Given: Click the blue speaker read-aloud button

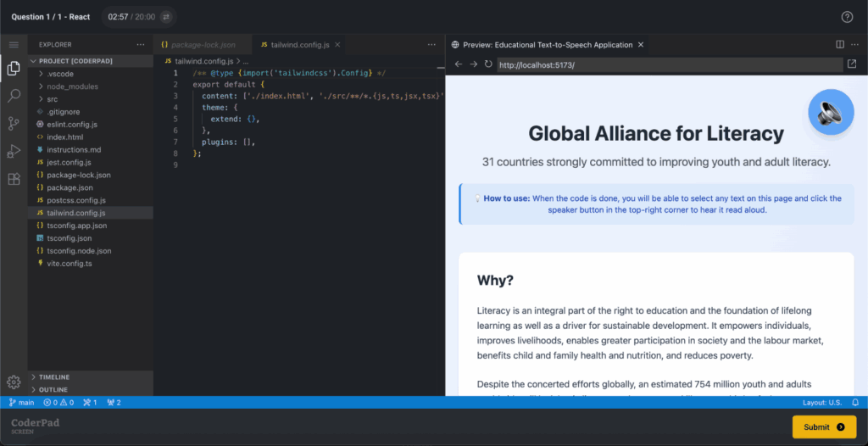Looking at the screenshot, I should 830,112.
